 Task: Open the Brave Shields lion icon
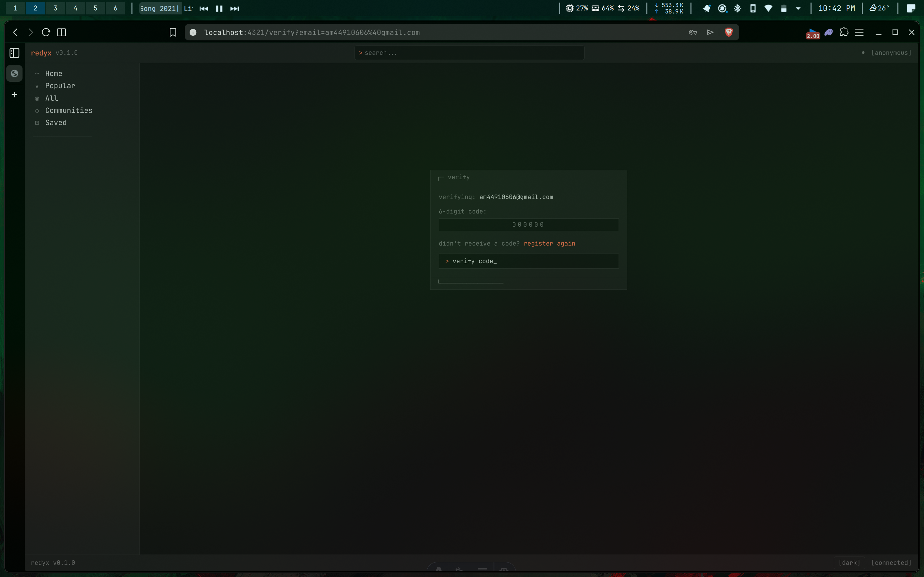point(729,32)
